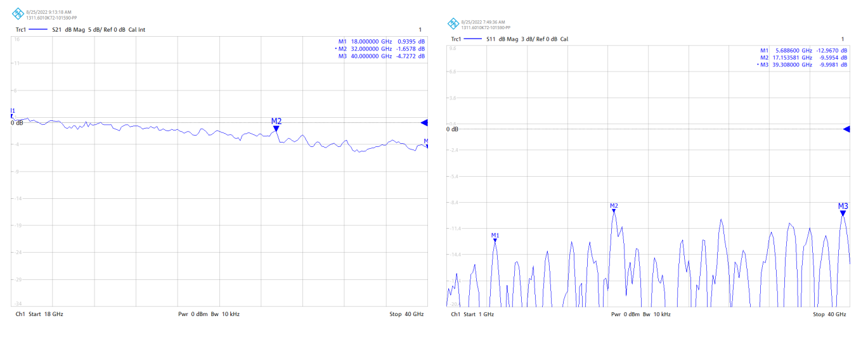
Task: Click the M1 18.000000 GHz marker readout
Action: tap(381, 41)
